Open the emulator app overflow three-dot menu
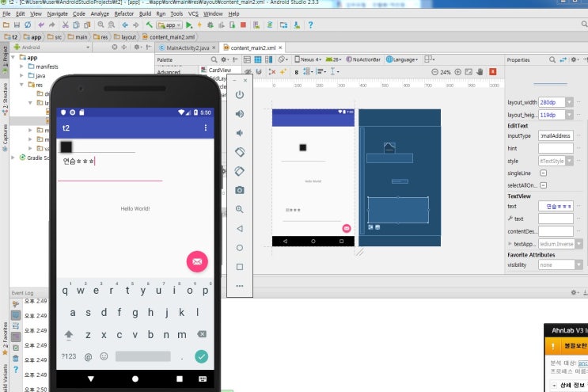 click(206, 128)
